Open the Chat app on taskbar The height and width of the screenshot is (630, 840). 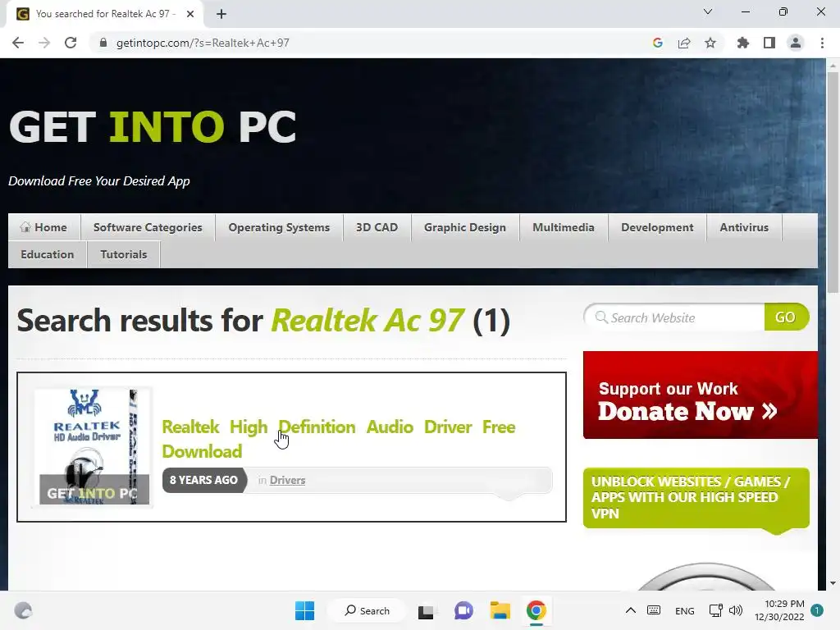coord(464,610)
